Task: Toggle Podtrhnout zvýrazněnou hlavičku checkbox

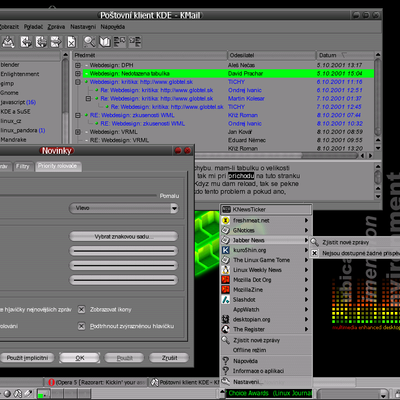Action: tap(81, 326)
